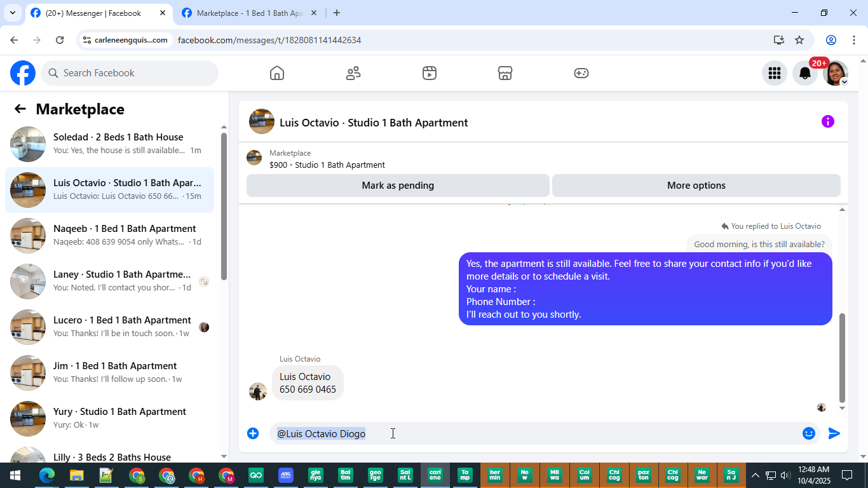Go back in browser history

14,40
